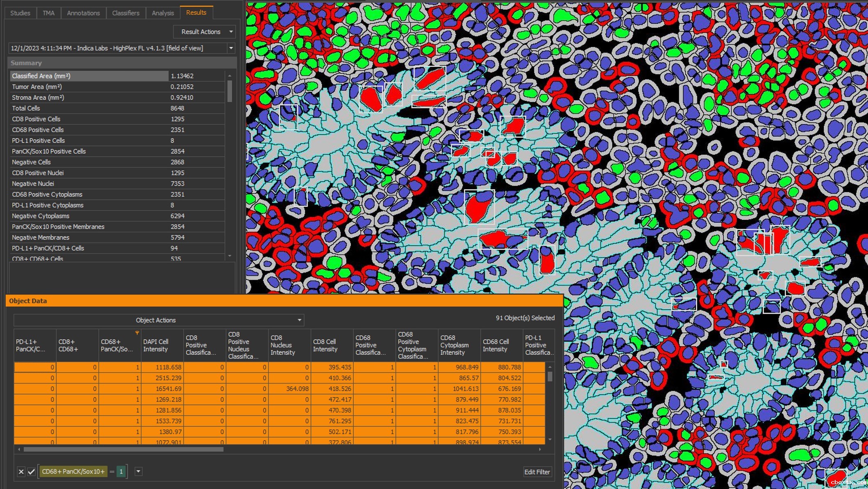Open the Result Actions menu
The image size is (868, 489).
tap(204, 32)
